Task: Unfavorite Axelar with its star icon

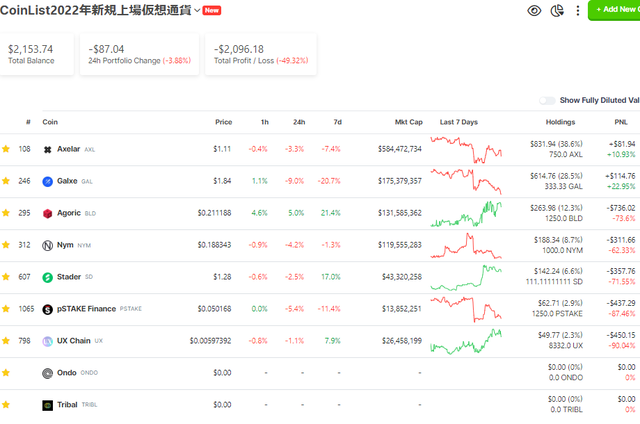Action: 6,149
